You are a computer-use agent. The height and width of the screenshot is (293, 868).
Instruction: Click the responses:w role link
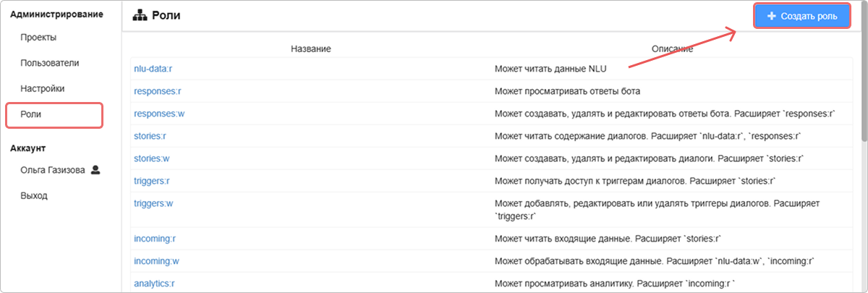tap(158, 114)
